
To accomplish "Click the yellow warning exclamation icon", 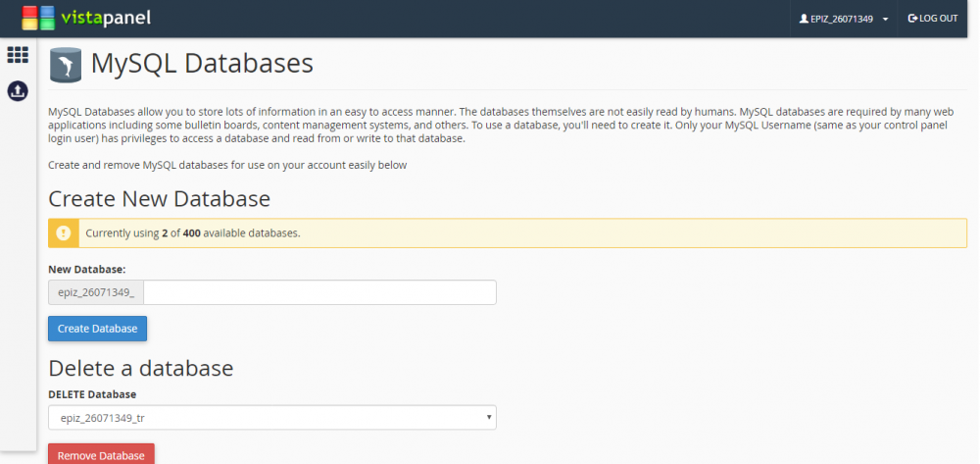I will [64, 232].
